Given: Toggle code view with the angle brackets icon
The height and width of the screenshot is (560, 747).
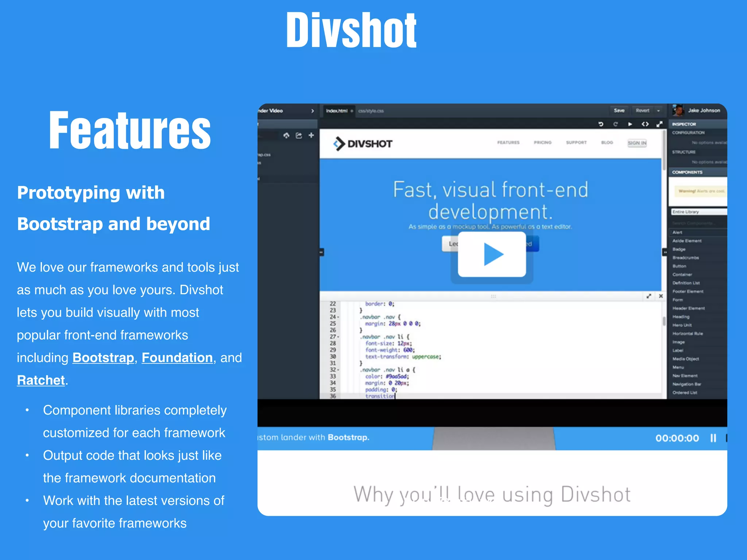Looking at the screenshot, I should pyautogui.click(x=645, y=124).
